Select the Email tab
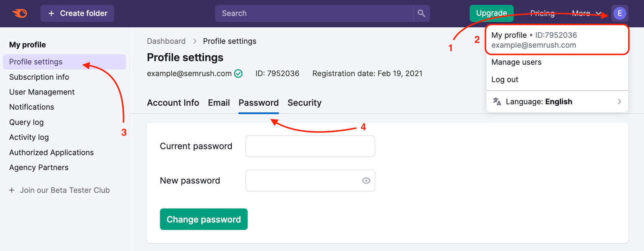The height and width of the screenshot is (251, 644). point(219,103)
